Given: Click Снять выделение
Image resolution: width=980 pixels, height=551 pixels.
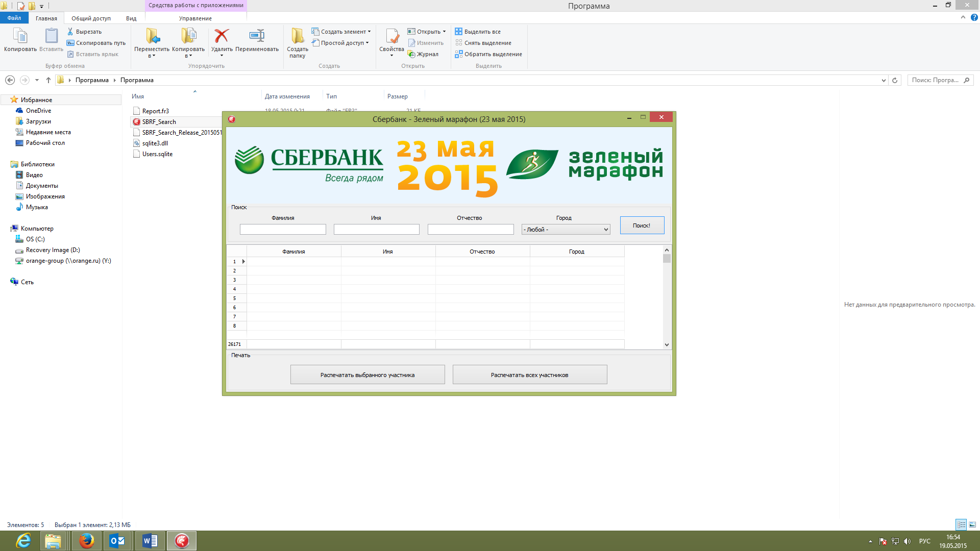Looking at the screenshot, I should 483,43.
